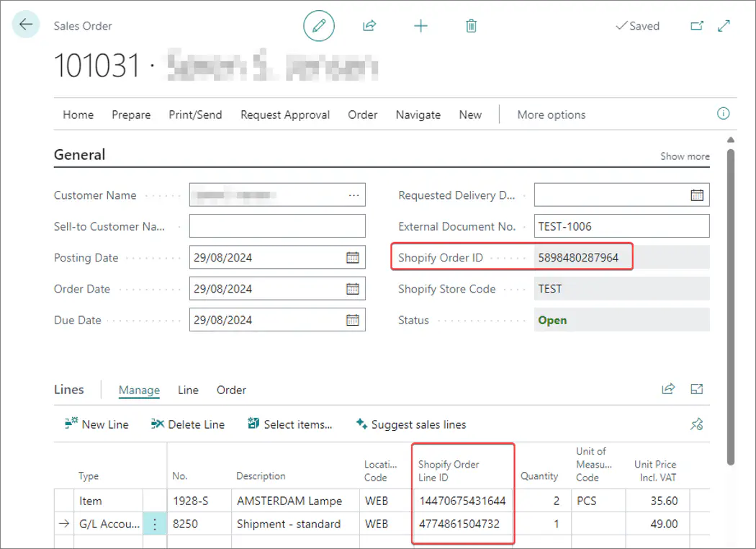756x549 pixels.
Task: Click the Lines section heading
Action: point(69,389)
